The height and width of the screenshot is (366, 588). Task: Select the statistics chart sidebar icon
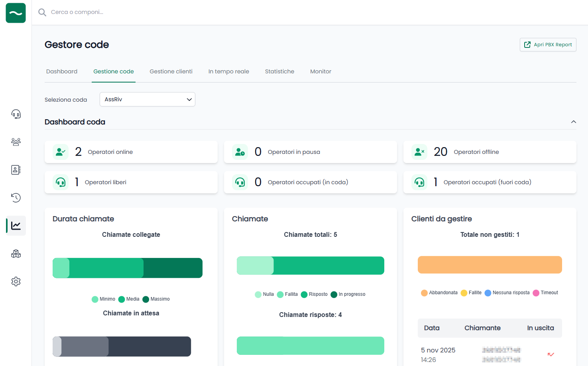[x=16, y=226]
